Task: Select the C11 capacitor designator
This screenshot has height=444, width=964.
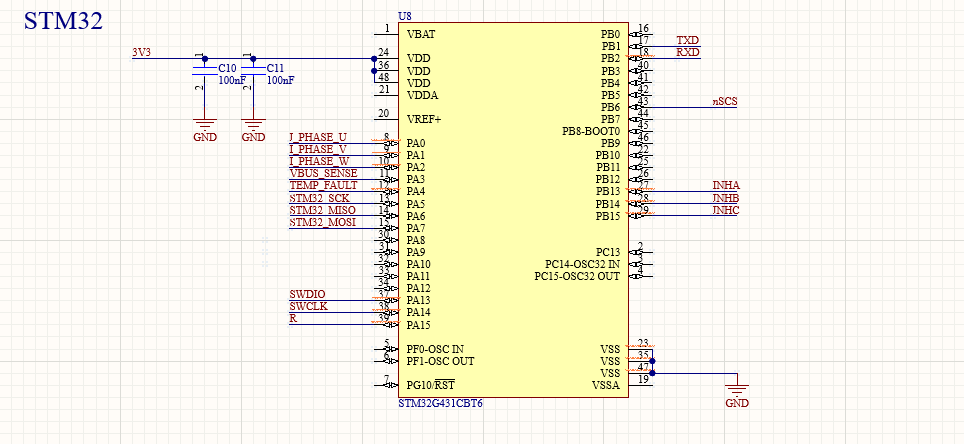Action: click(275, 68)
